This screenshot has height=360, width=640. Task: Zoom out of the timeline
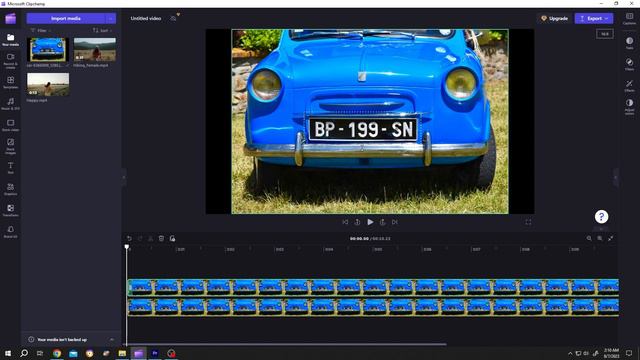click(x=589, y=238)
